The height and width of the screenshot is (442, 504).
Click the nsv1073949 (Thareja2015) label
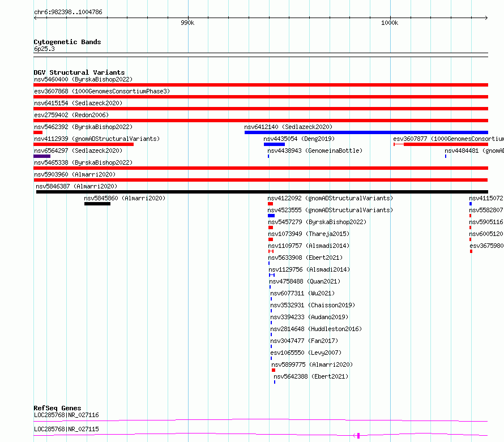[x=309, y=234]
